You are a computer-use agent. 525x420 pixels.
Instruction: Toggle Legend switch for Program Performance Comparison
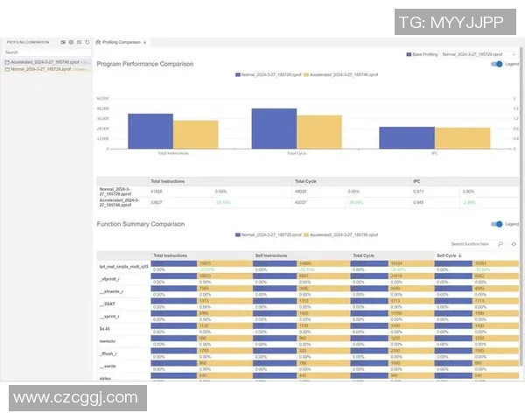pos(496,64)
